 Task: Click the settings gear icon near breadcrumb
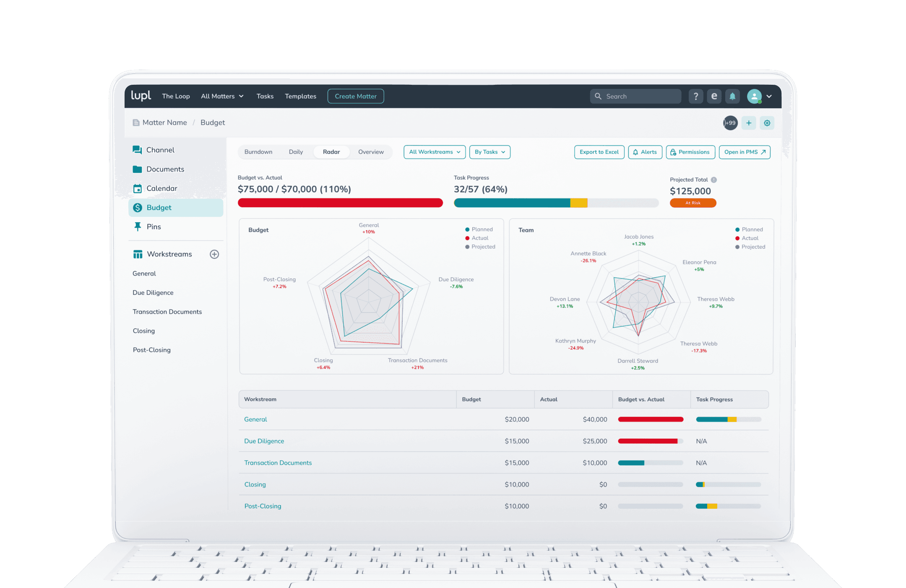point(767,123)
